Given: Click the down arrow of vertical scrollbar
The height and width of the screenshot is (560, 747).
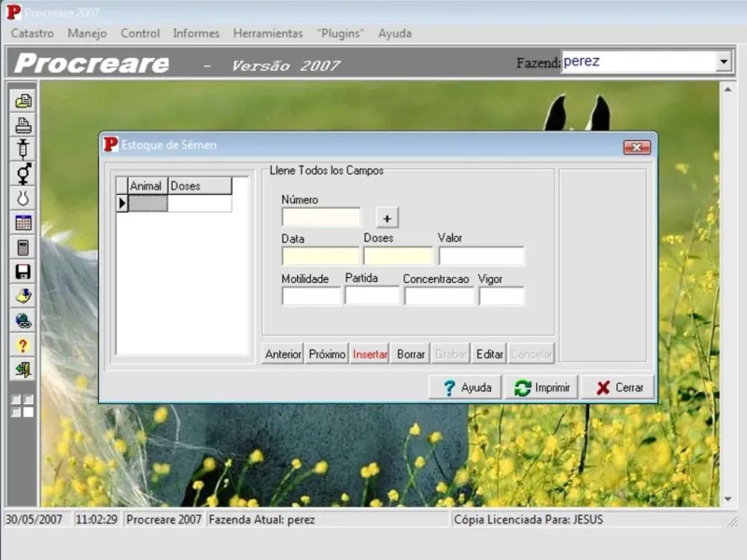Looking at the screenshot, I should (x=727, y=499).
